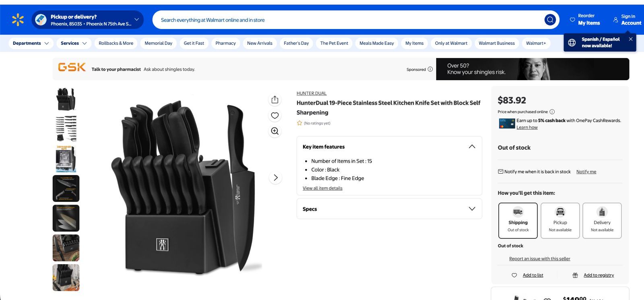Open the Departments dropdown
The height and width of the screenshot is (300, 644).
(31, 43)
